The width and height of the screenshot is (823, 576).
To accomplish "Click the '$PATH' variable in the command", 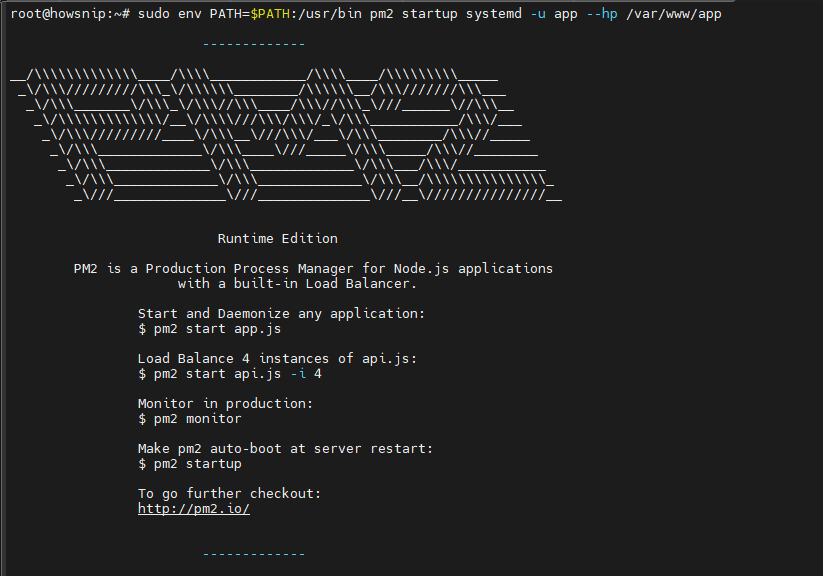I will coord(270,14).
